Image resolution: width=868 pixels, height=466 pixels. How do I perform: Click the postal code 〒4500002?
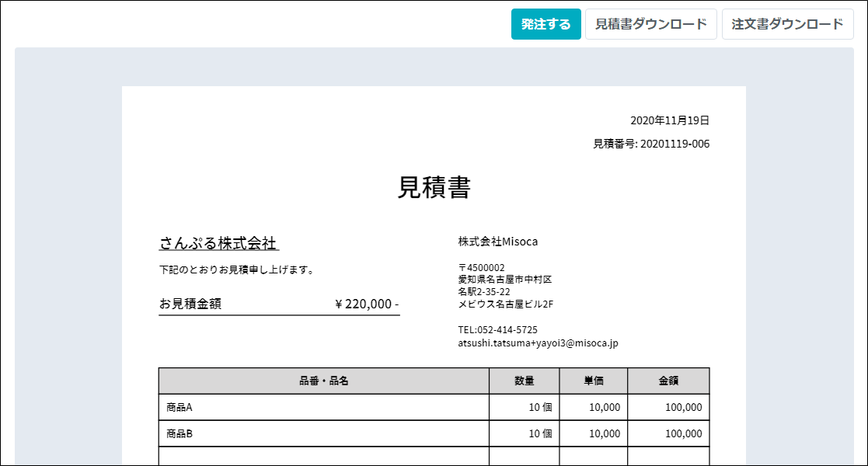point(481,268)
